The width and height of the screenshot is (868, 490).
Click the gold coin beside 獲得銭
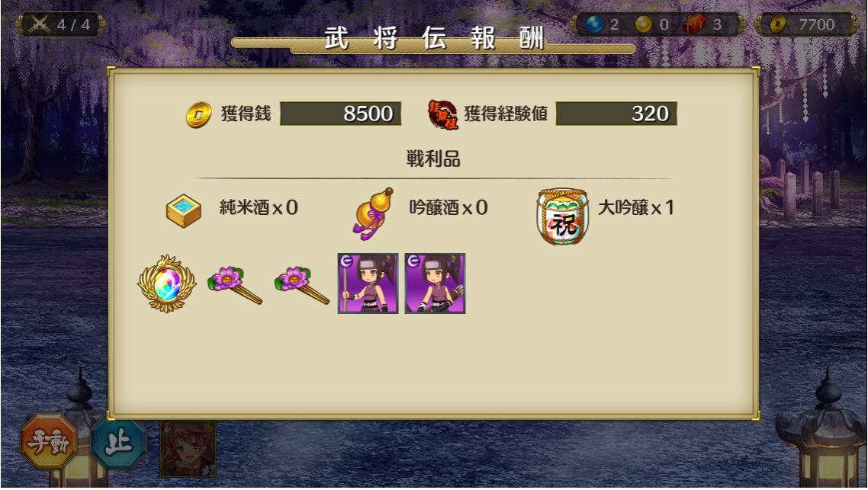[x=198, y=114]
